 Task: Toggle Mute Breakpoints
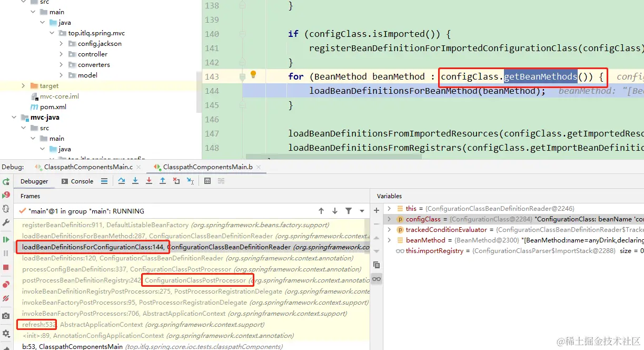coord(6,299)
